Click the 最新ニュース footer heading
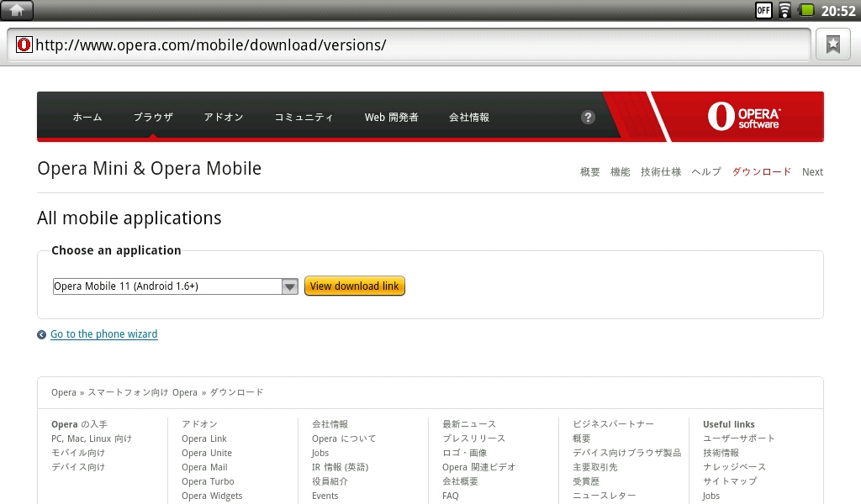861x504 pixels. [469, 424]
